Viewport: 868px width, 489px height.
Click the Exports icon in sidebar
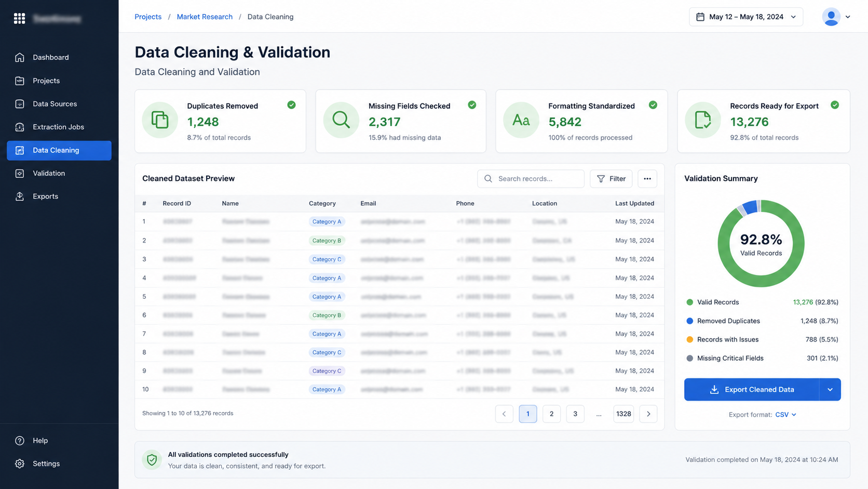[x=20, y=196]
